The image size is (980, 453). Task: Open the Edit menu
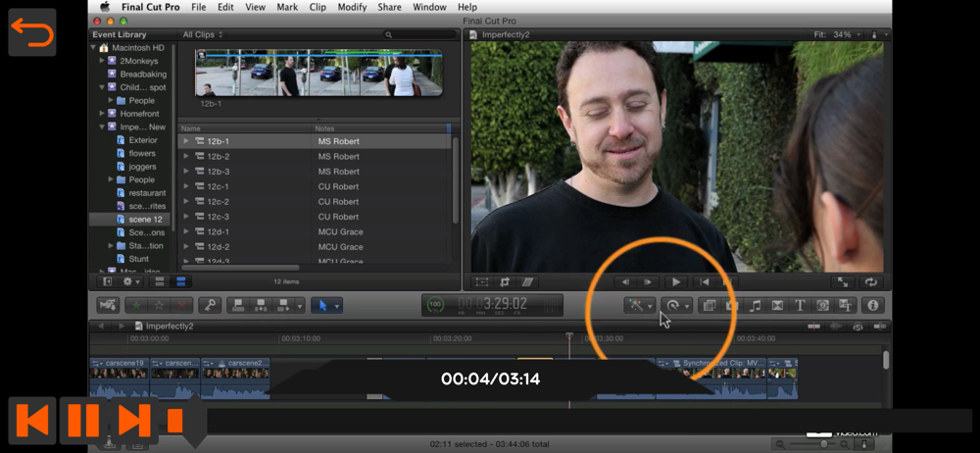click(225, 7)
